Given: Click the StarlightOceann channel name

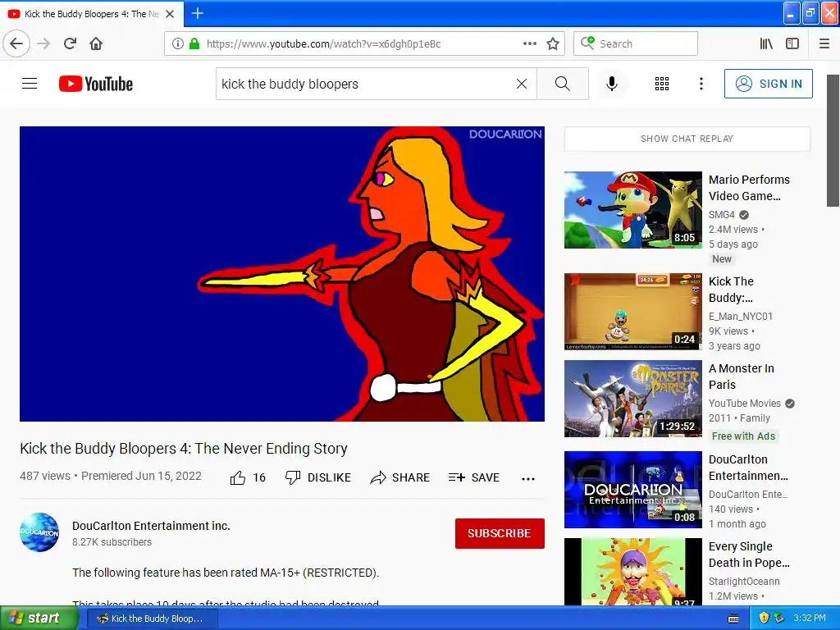Looking at the screenshot, I should pyautogui.click(x=744, y=582).
